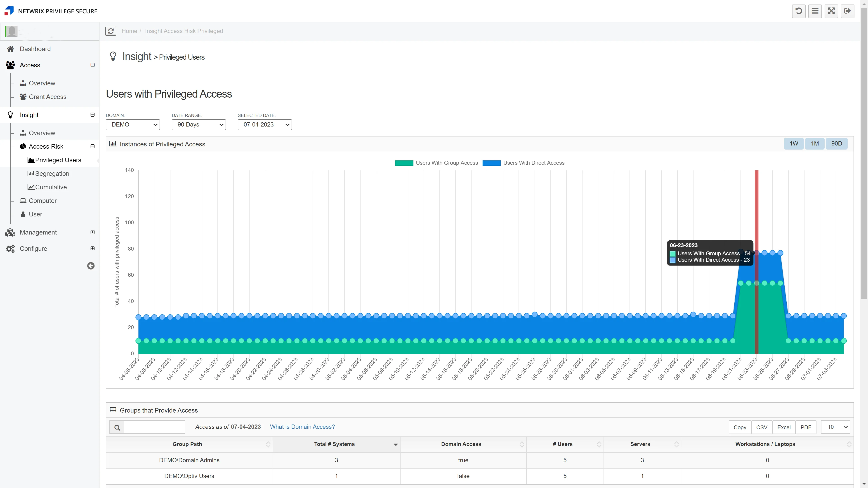Switch the chart to 1W range

pyautogui.click(x=794, y=143)
